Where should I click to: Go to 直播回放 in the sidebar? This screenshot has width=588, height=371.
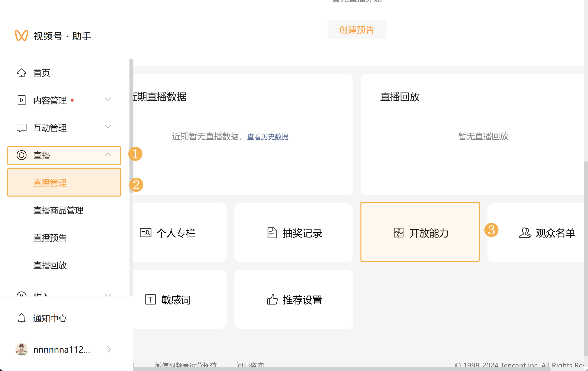click(50, 265)
